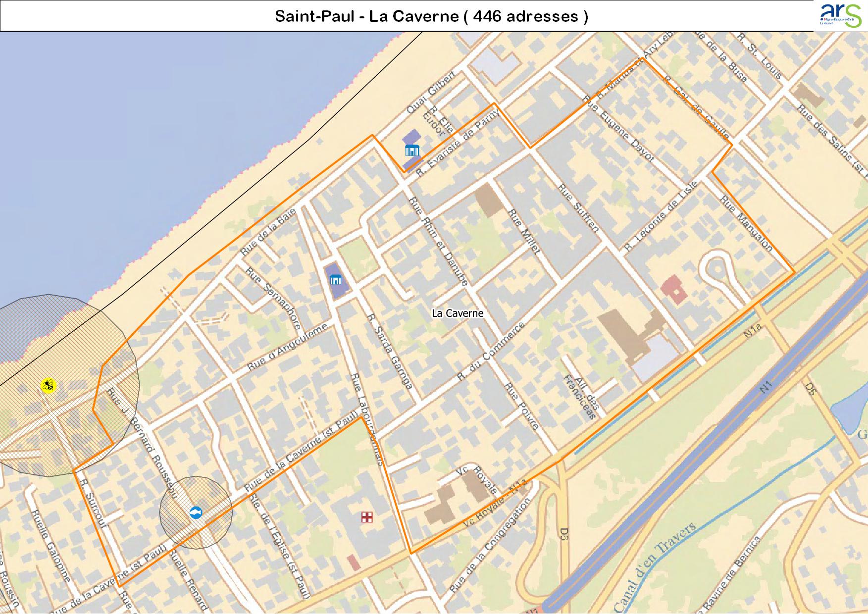Click the Rue Rhin et Danube label
The image size is (868, 614).
(438, 242)
